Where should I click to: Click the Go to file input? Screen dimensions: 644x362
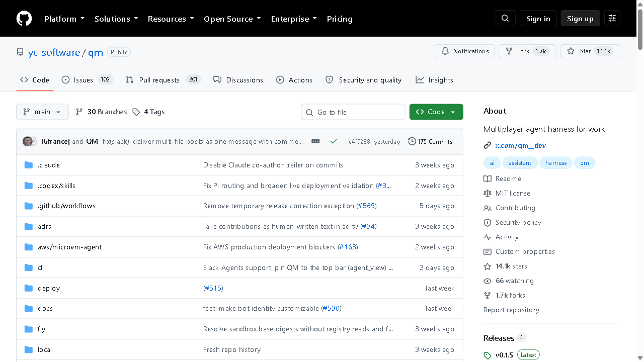click(353, 112)
